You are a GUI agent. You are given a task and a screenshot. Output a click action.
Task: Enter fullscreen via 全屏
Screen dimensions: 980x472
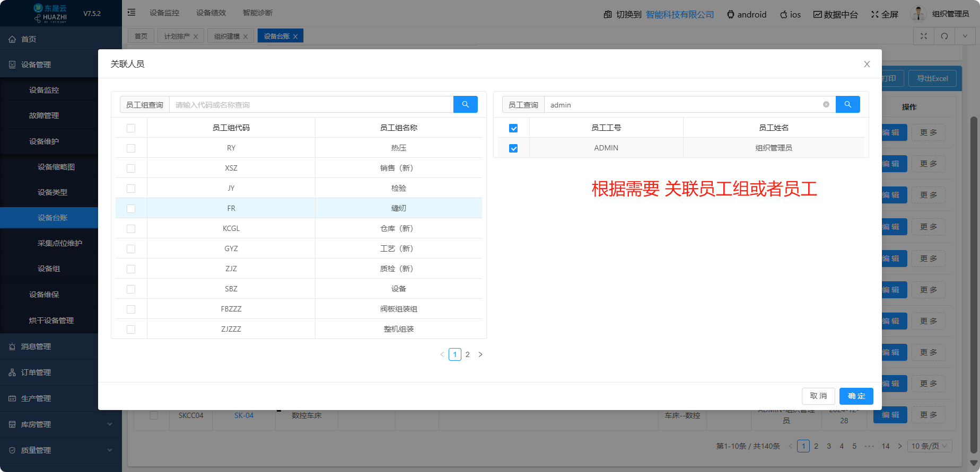885,14
